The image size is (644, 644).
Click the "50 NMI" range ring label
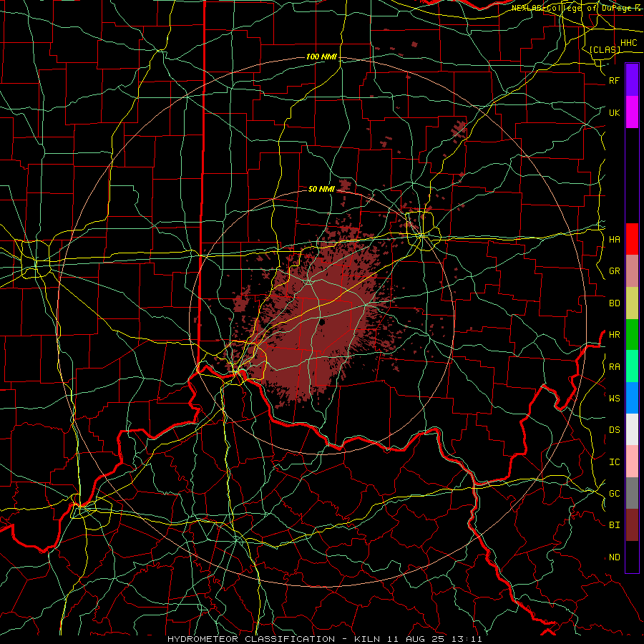(x=321, y=189)
